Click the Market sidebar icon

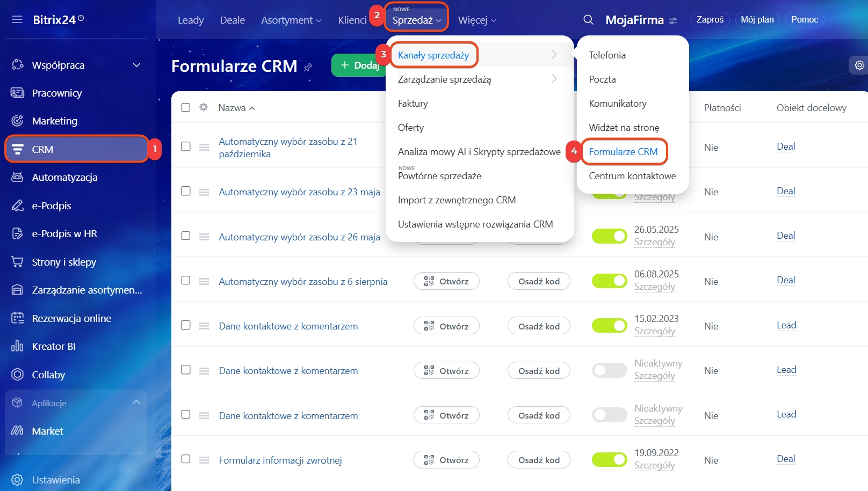coord(18,431)
